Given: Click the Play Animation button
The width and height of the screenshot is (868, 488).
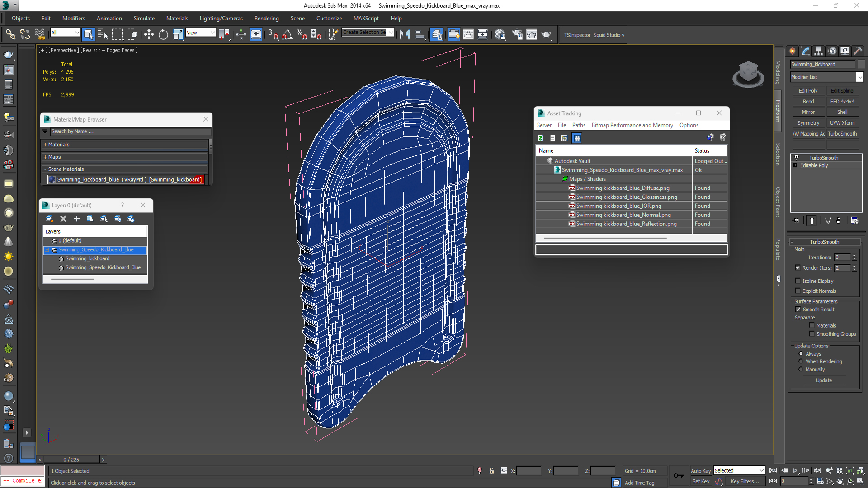Looking at the screenshot, I should 795,471.
